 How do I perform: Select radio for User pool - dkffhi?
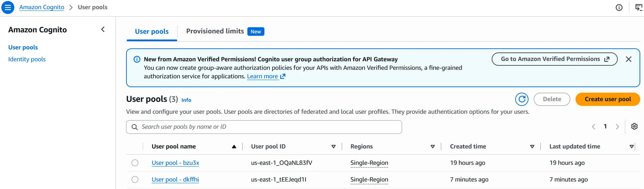coord(135,179)
